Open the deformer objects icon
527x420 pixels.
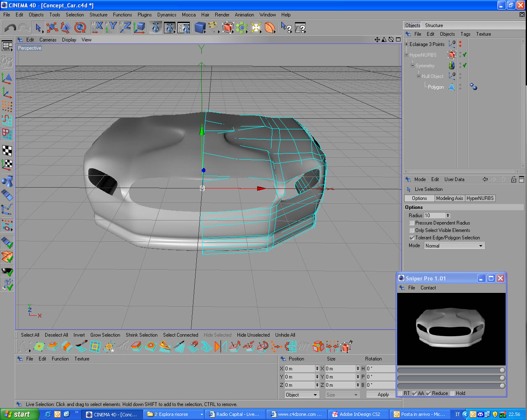point(270,28)
